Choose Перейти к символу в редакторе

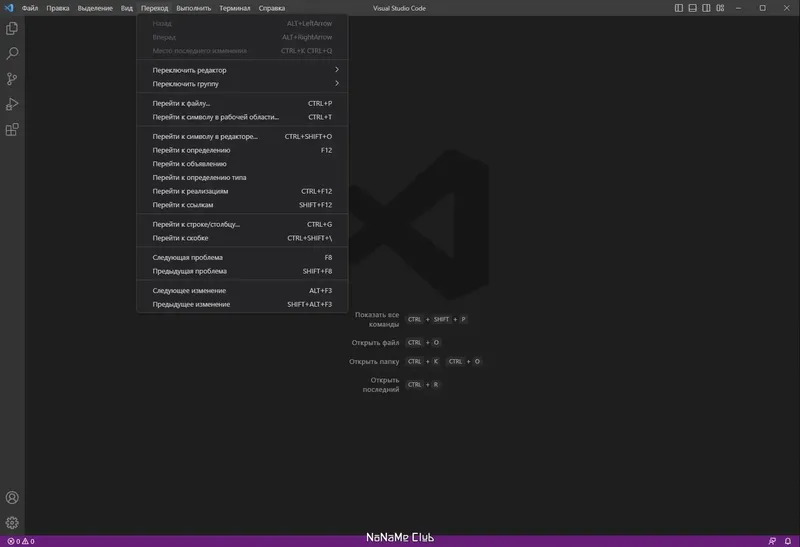point(242,136)
